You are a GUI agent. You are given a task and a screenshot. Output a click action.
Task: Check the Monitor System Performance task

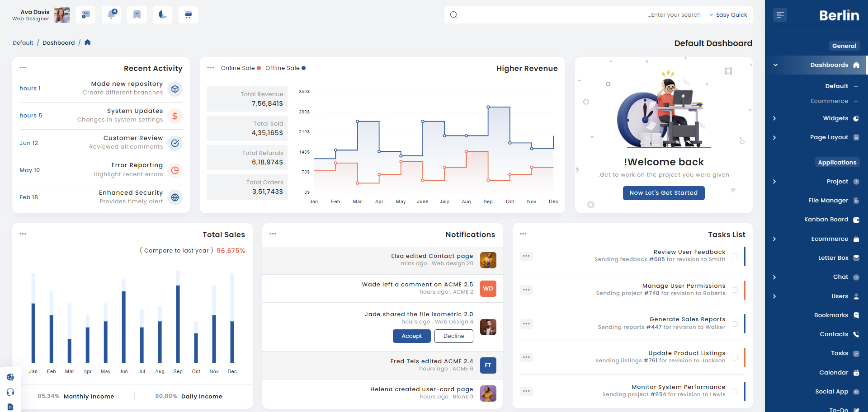(x=735, y=392)
